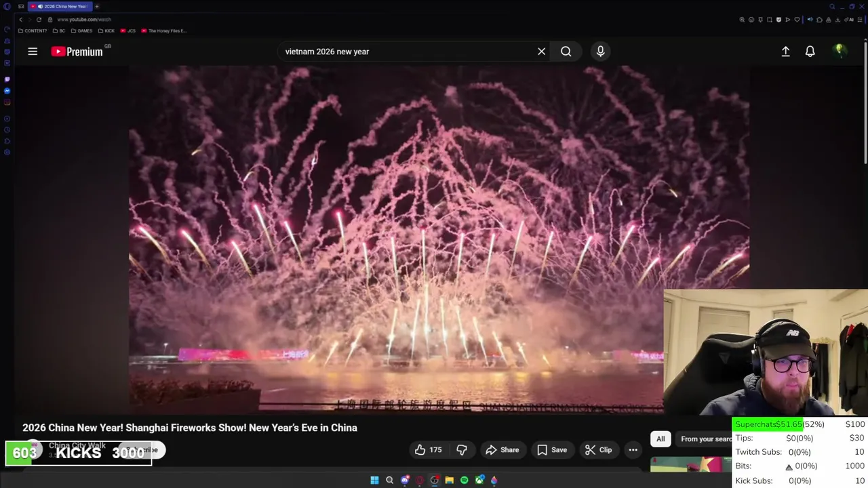Click the zoom magnifier toolbar icon
The image size is (868, 488).
742,20
